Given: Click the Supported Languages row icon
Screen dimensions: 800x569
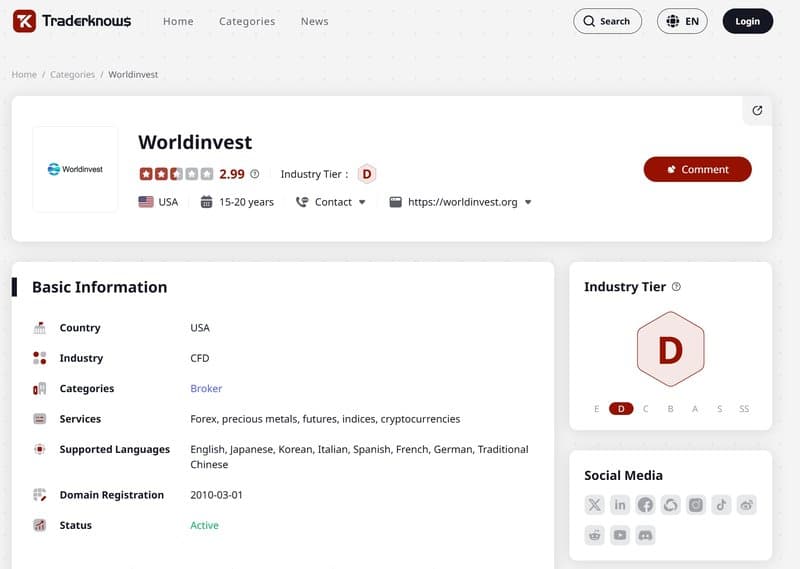Looking at the screenshot, I should pos(39,449).
